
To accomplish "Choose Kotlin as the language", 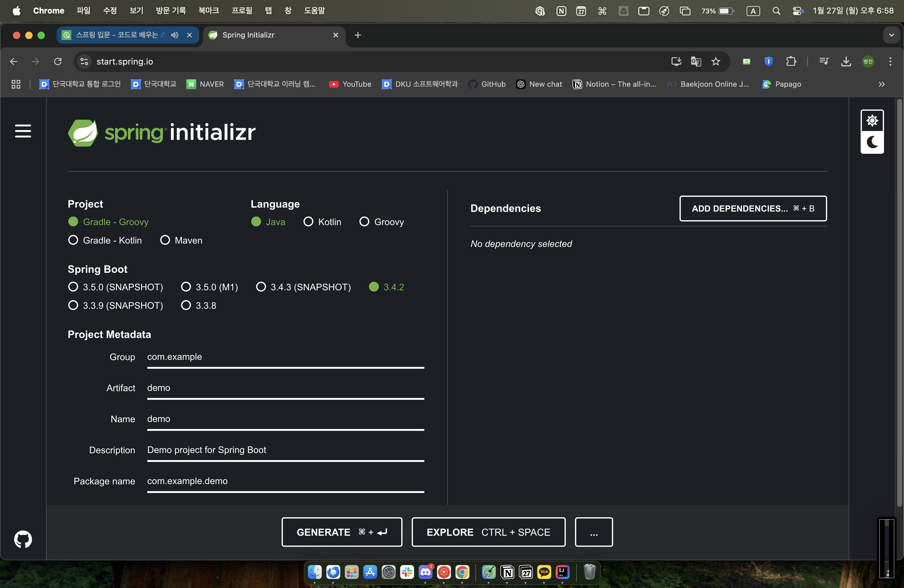I will (x=308, y=222).
